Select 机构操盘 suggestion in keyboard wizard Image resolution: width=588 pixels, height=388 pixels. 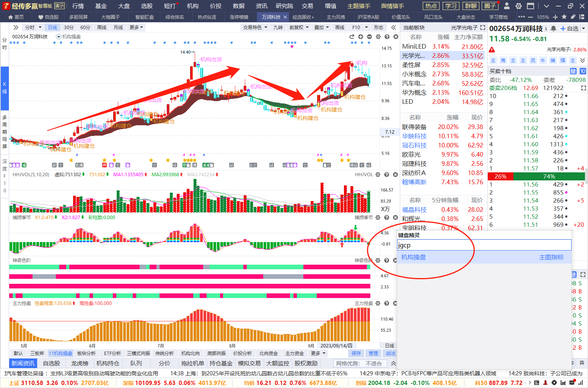tap(484, 257)
